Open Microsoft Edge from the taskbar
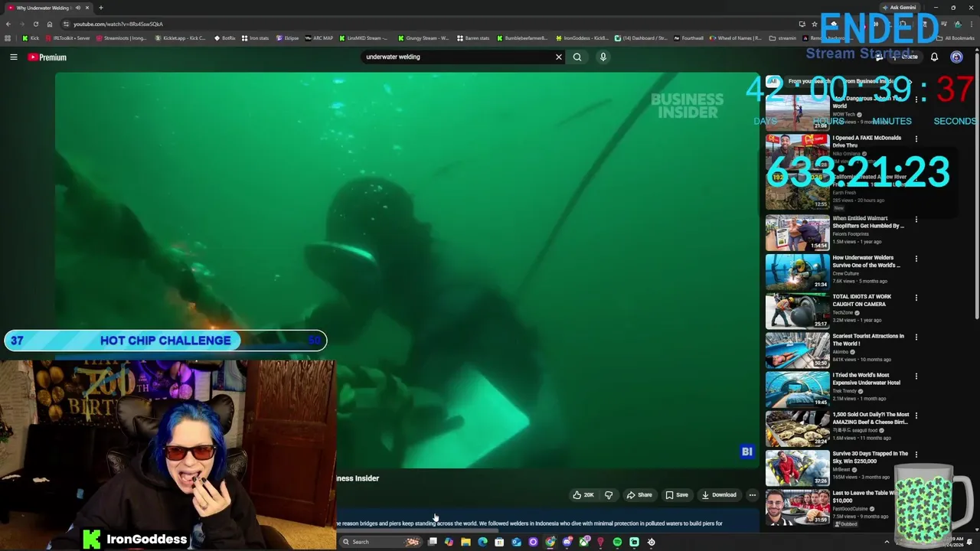The image size is (980, 551). coord(482,542)
